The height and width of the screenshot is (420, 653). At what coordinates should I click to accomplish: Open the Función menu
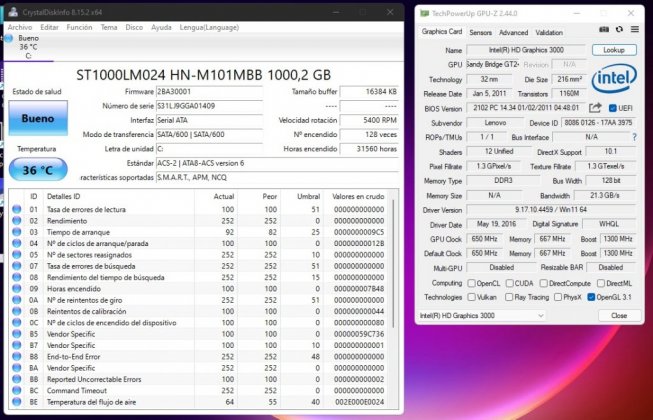tap(79, 27)
